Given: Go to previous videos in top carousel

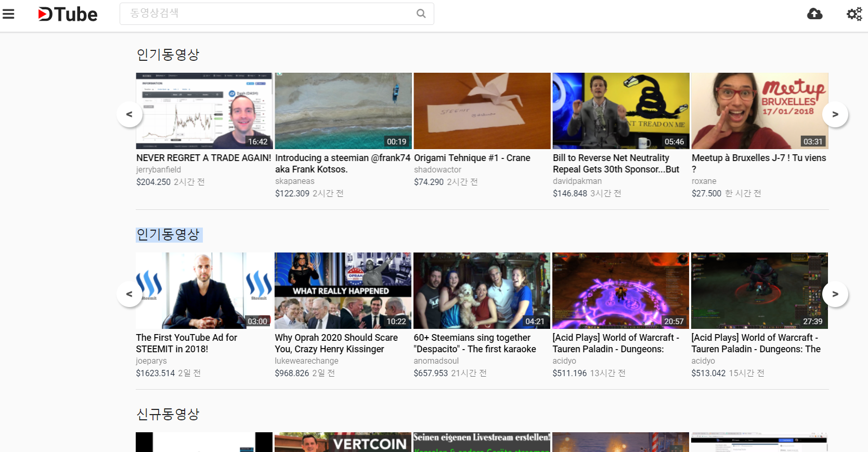Looking at the screenshot, I should (x=129, y=114).
